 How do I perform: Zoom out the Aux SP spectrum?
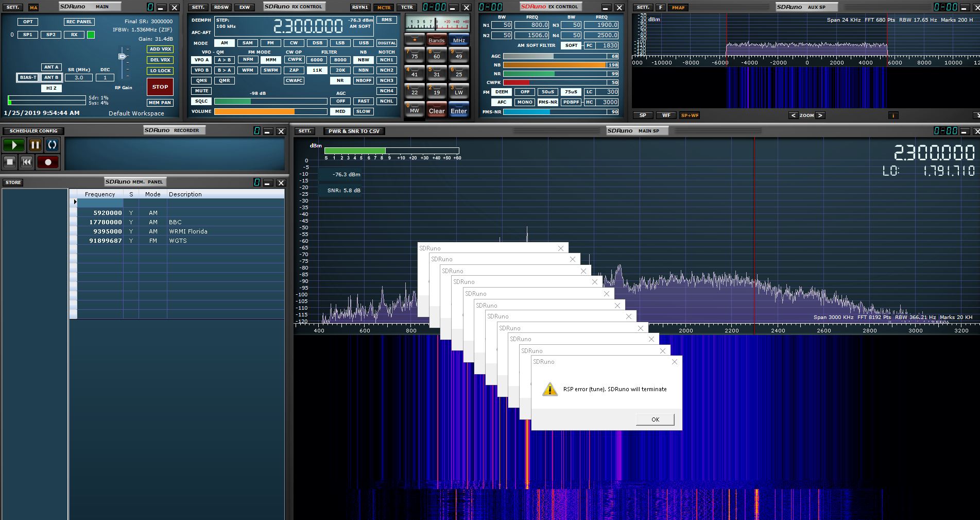[794, 115]
